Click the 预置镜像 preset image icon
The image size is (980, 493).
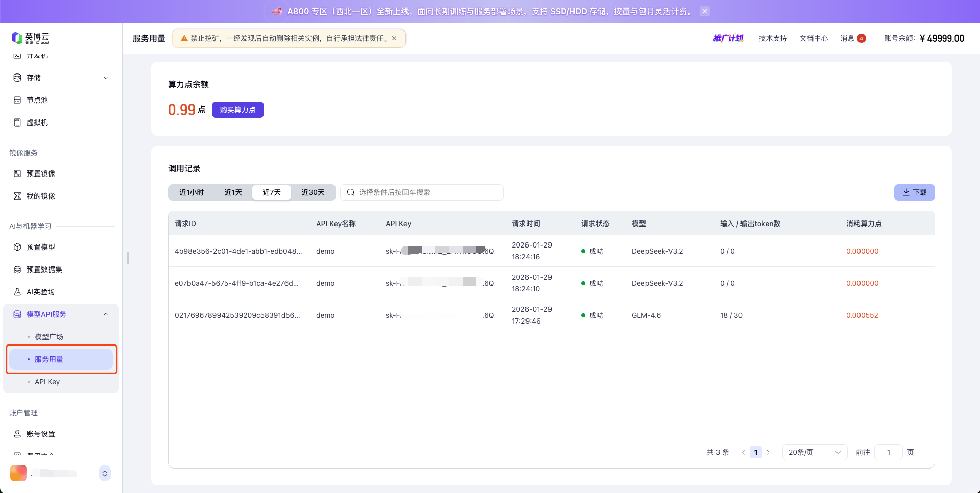click(17, 174)
